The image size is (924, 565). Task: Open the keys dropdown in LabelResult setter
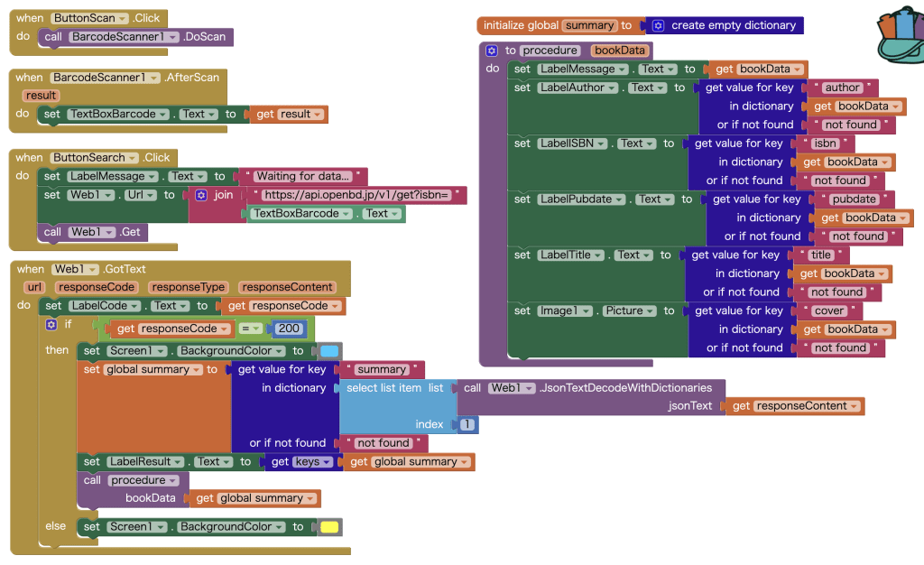point(326,462)
